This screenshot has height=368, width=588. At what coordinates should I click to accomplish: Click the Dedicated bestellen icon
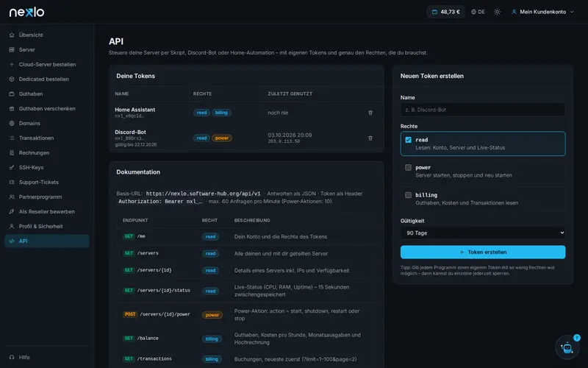click(x=12, y=79)
